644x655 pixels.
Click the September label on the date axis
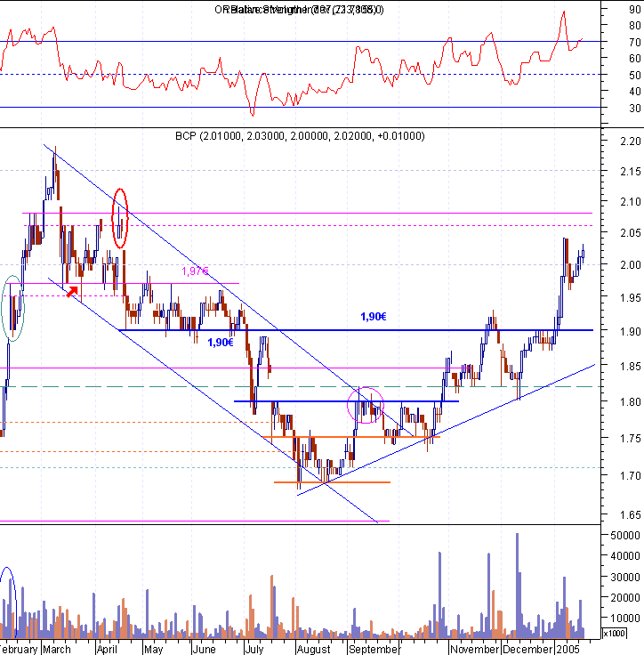pyautogui.click(x=374, y=649)
